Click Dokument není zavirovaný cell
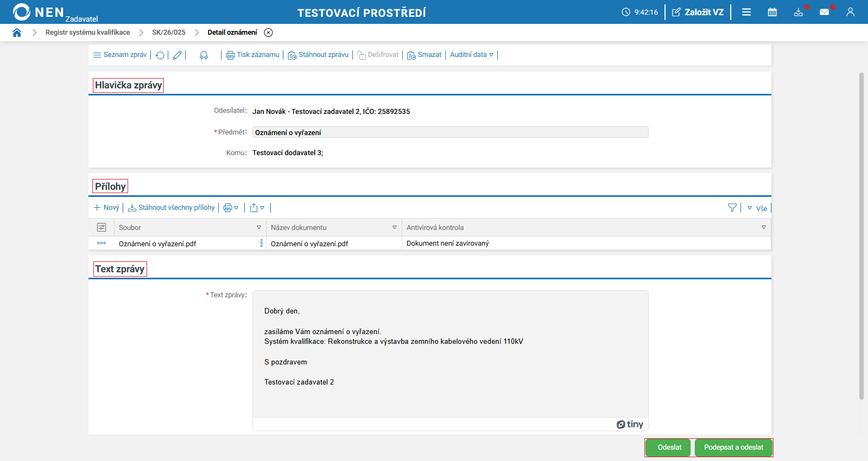Viewport: 868px width, 461px height. pos(448,244)
